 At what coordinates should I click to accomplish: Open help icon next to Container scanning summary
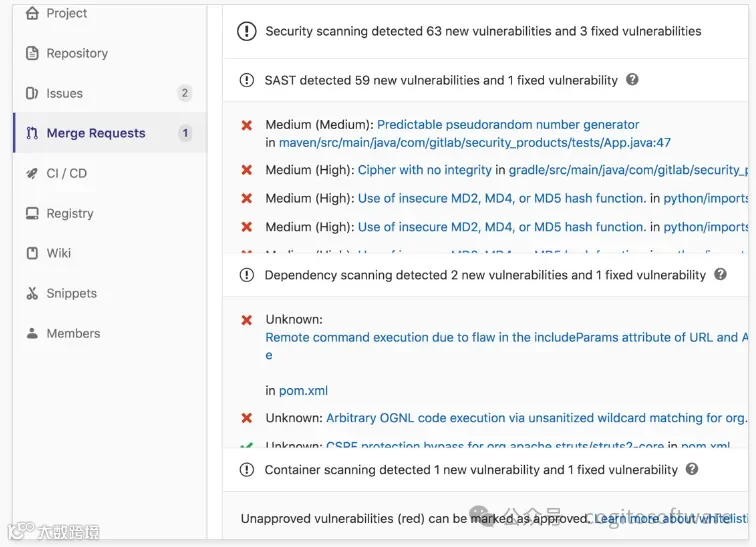(692, 469)
